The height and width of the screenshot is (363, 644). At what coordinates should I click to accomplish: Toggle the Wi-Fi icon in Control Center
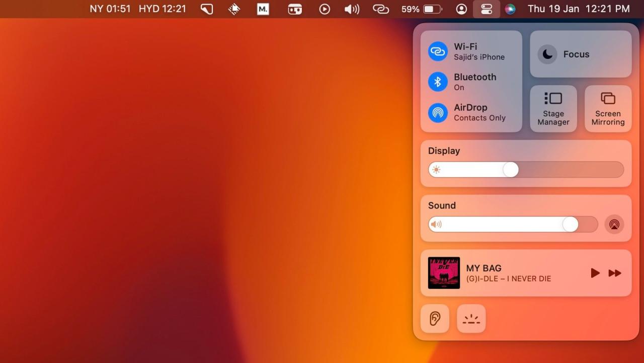(x=438, y=51)
